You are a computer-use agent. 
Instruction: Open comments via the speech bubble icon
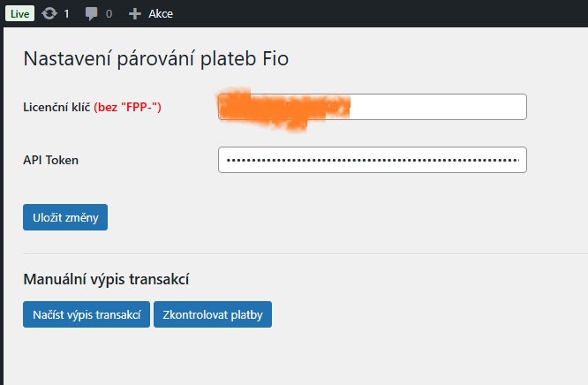91,14
